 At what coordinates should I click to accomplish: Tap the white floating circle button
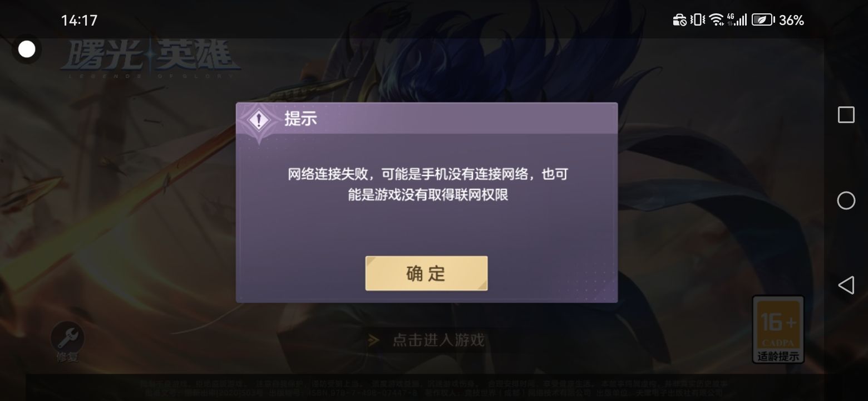pyautogui.click(x=26, y=50)
